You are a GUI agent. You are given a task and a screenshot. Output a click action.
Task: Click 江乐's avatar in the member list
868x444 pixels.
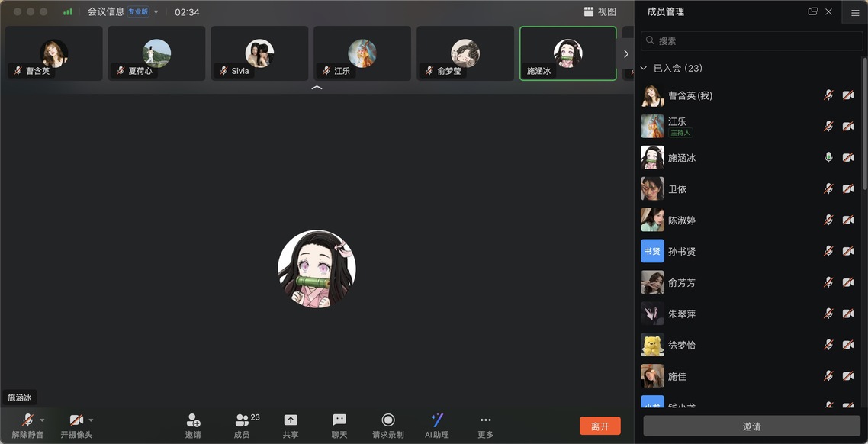(x=653, y=126)
